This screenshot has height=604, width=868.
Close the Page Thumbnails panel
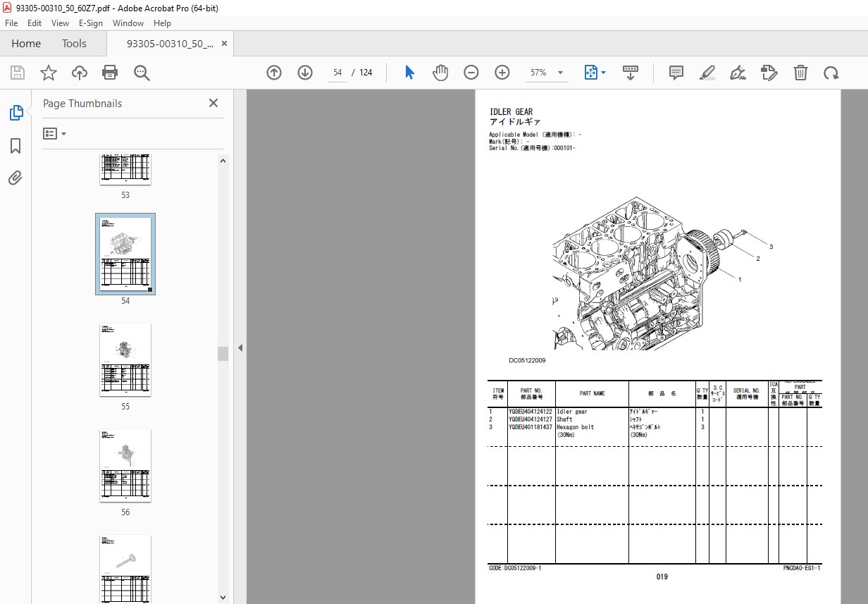click(213, 103)
